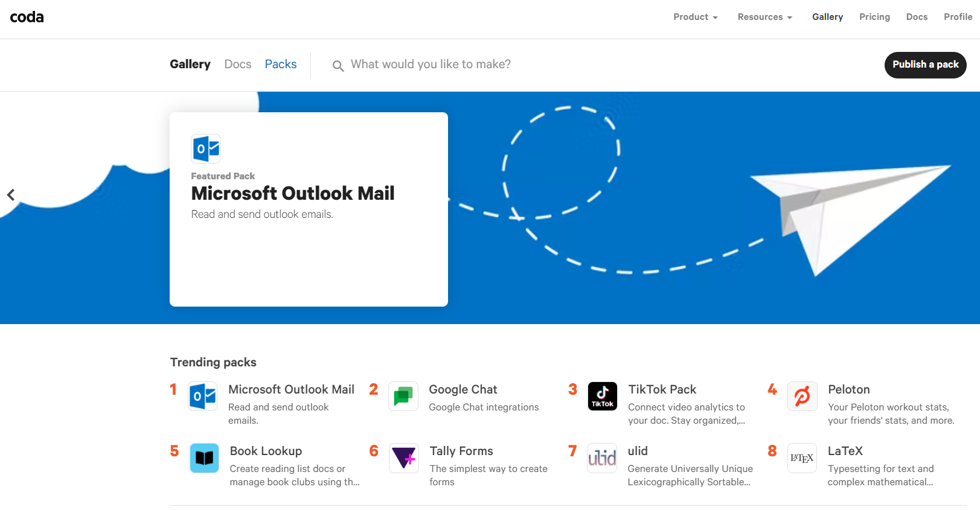Open the LaTeX pack icon
Viewport: 980px width, 510px height.
coord(802,458)
